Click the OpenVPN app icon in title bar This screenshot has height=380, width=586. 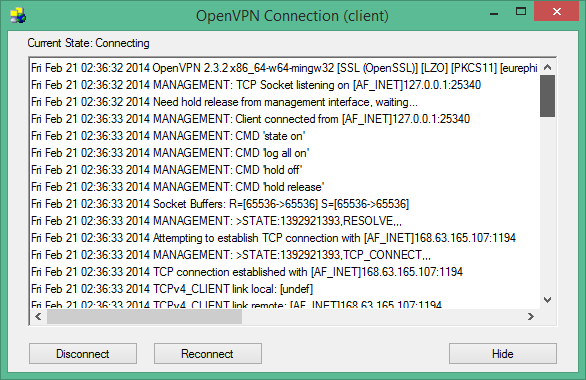[x=18, y=16]
